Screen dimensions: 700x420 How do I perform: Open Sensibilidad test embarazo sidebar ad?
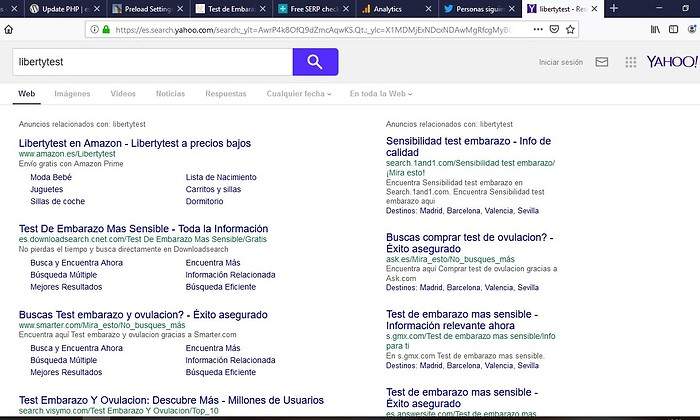(x=468, y=146)
